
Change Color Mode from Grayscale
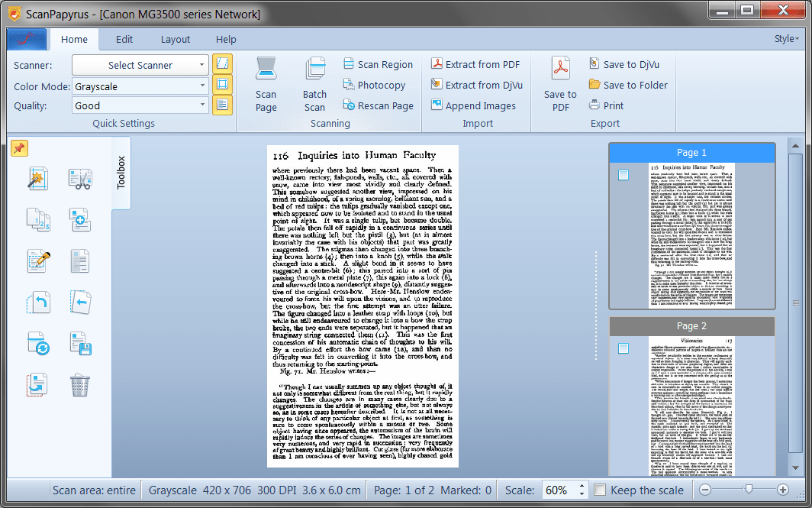140,86
